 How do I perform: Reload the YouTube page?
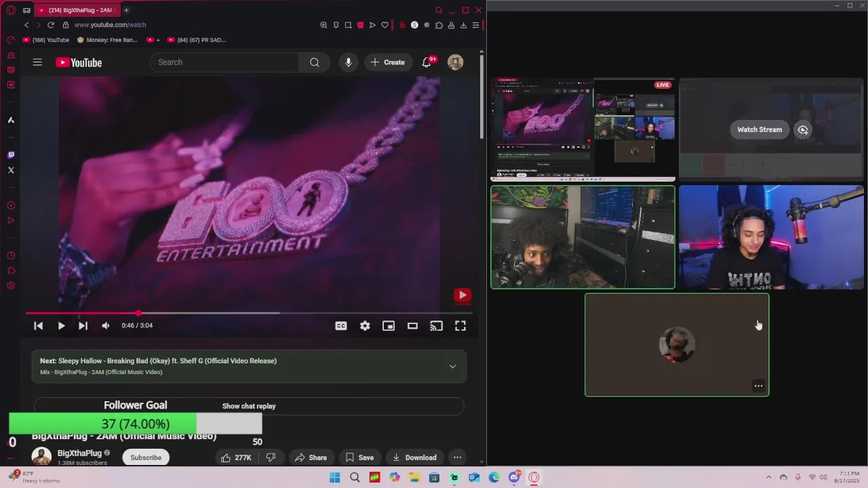[x=50, y=25]
